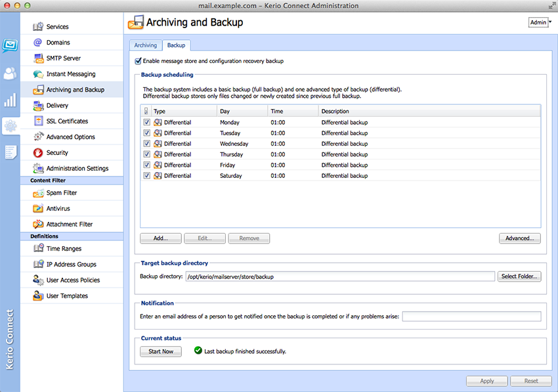This screenshot has height=392, width=558.
Task: Select the SSL Certificates icon
Action: click(38, 121)
